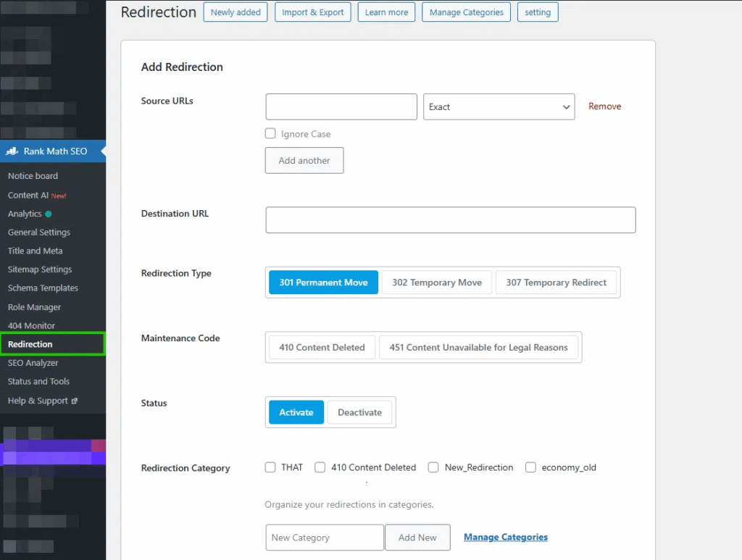Toggle the Ignore Case checkbox
The image size is (742, 560).
pyautogui.click(x=270, y=133)
